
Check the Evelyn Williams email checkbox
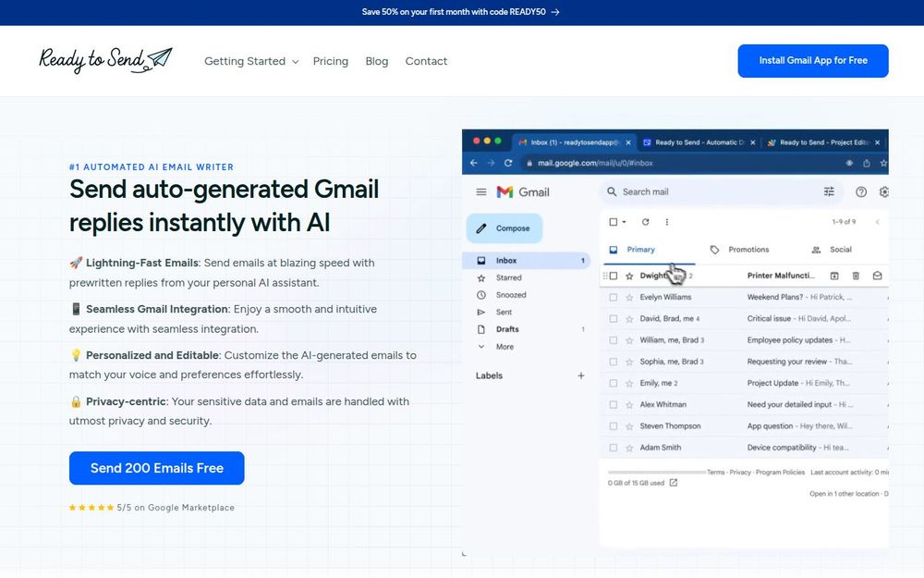pos(614,297)
